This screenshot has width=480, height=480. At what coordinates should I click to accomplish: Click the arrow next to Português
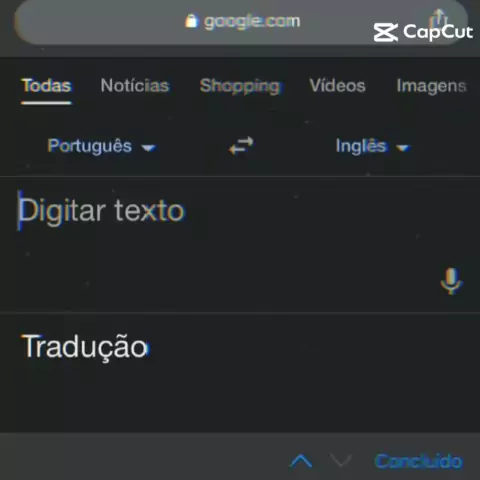[149, 148]
